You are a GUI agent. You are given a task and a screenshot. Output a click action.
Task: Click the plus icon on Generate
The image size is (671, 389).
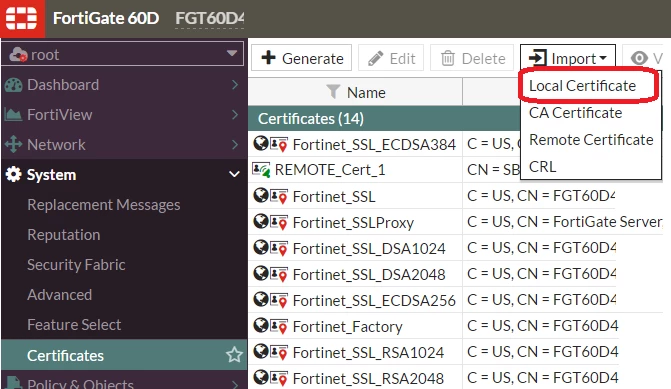(x=268, y=57)
